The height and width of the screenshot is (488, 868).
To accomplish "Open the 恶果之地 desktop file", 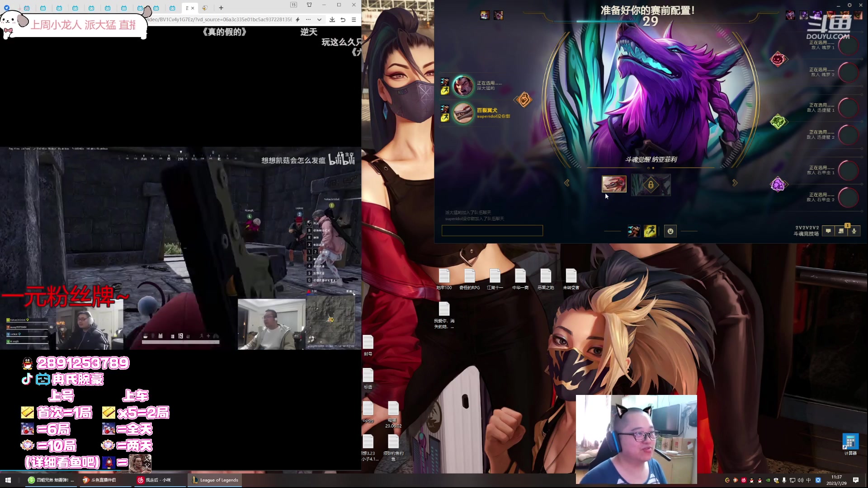I will coord(546,279).
